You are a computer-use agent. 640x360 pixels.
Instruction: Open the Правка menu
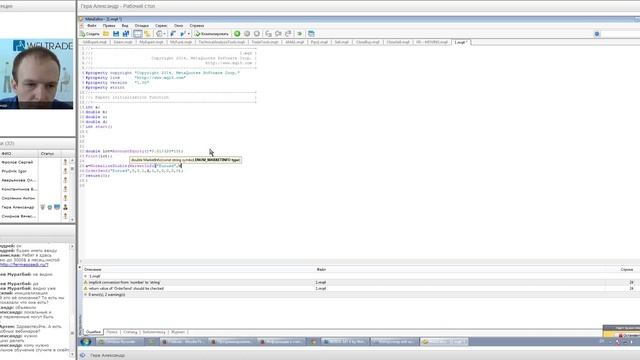click(x=109, y=26)
